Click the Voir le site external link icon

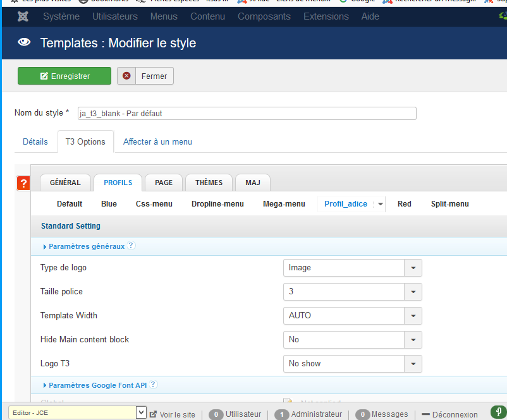(x=153, y=414)
